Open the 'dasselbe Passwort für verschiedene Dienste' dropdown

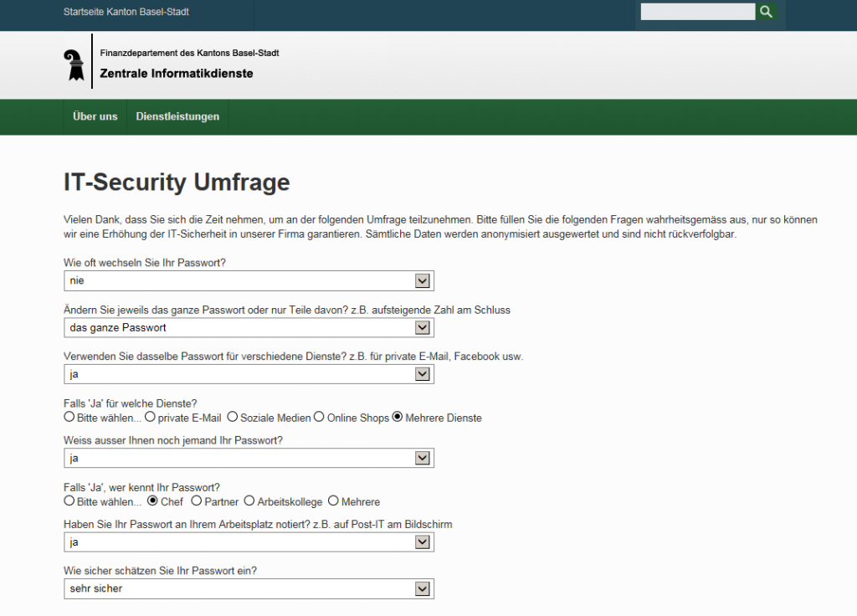pyautogui.click(x=249, y=374)
